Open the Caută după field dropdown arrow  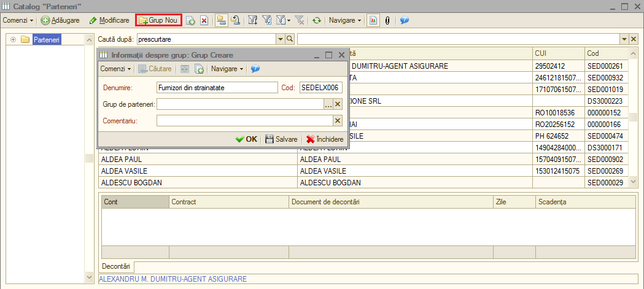pos(281,39)
